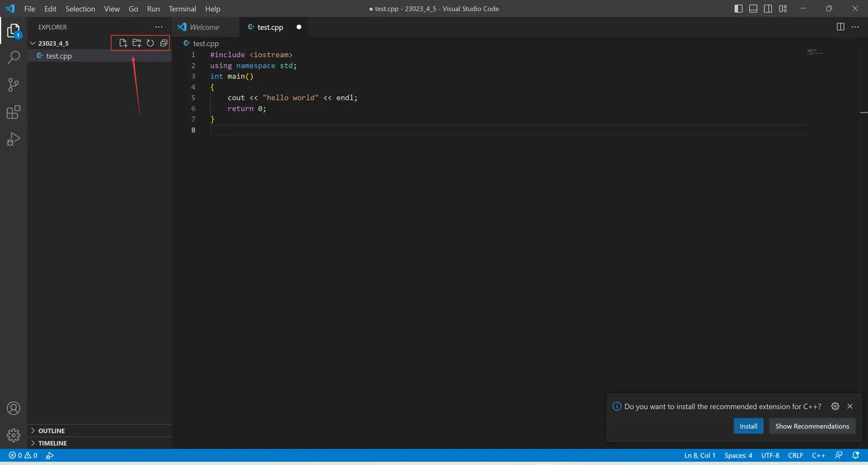868x465 pixels.
Task: Open the Selection menu
Action: pos(81,9)
